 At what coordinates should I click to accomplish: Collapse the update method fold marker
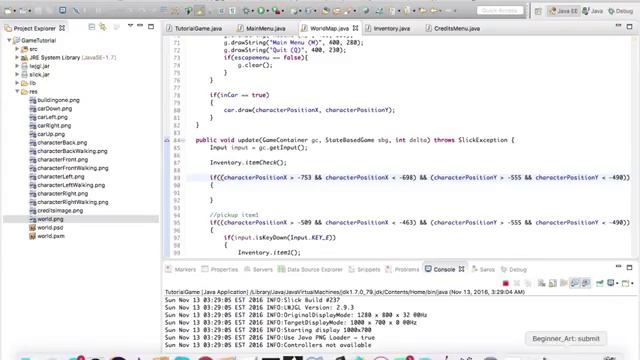pos(183,140)
